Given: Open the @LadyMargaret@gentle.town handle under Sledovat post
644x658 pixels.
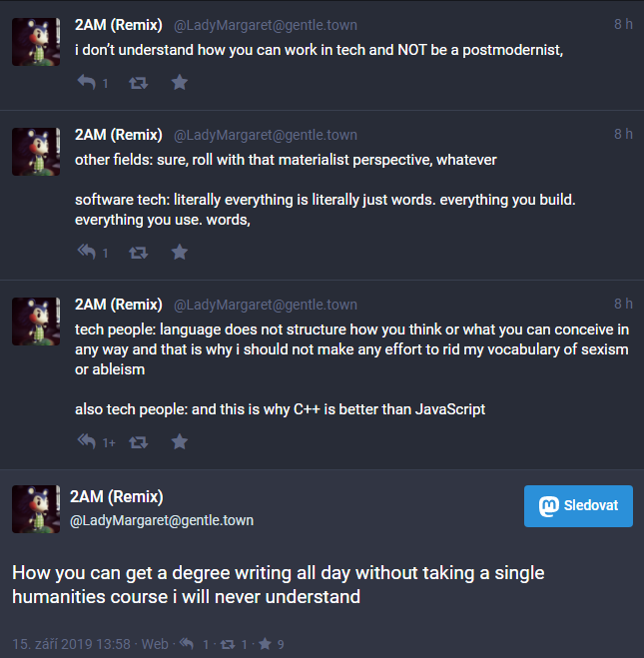Looking at the screenshot, I should [x=162, y=520].
